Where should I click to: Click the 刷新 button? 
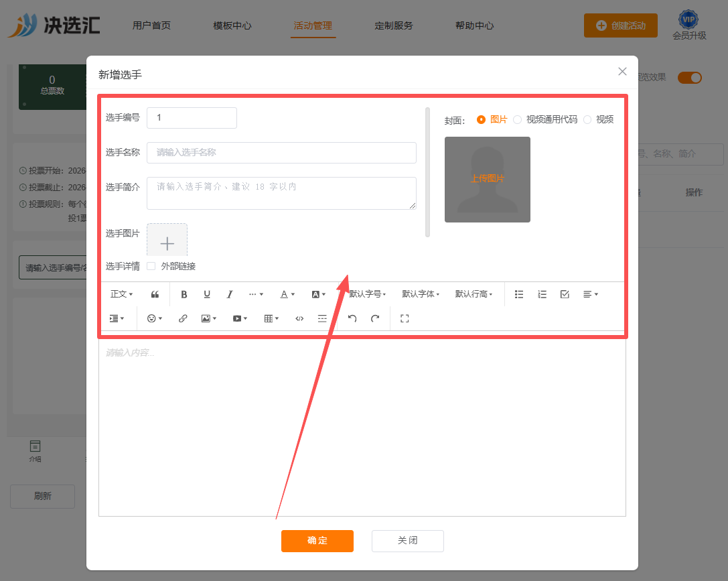pyautogui.click(x=43, y=497)
